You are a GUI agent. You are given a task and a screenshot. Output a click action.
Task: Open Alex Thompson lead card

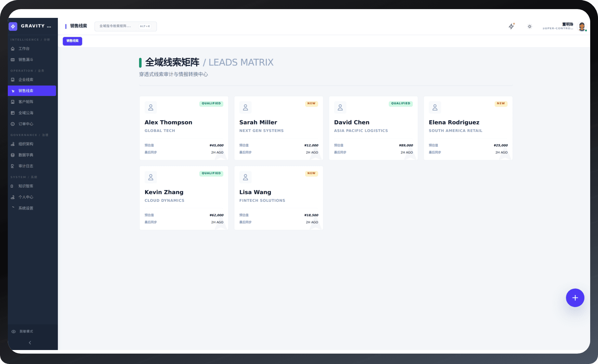pos(184,128)
